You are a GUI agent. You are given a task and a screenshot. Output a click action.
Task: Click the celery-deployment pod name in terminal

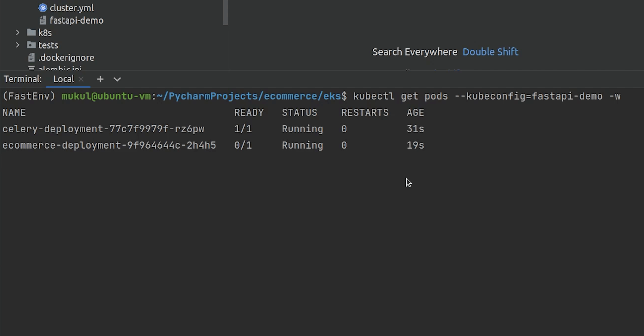tap(103, 129)
